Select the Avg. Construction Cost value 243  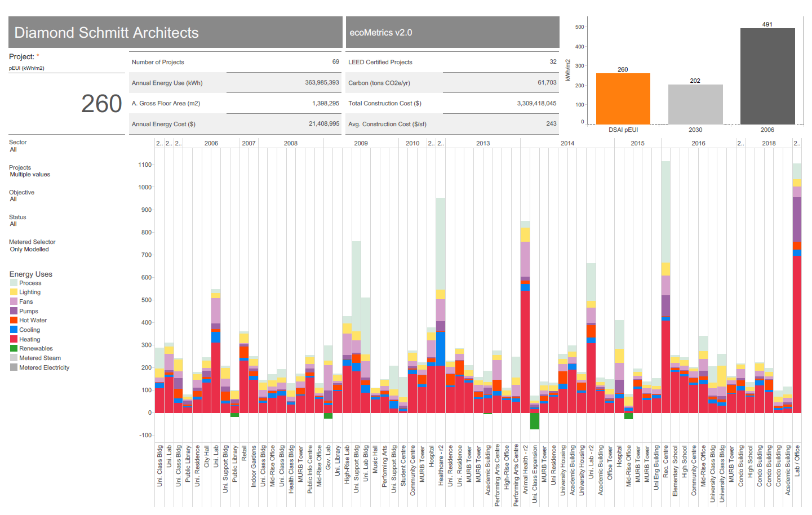[551, 124]
